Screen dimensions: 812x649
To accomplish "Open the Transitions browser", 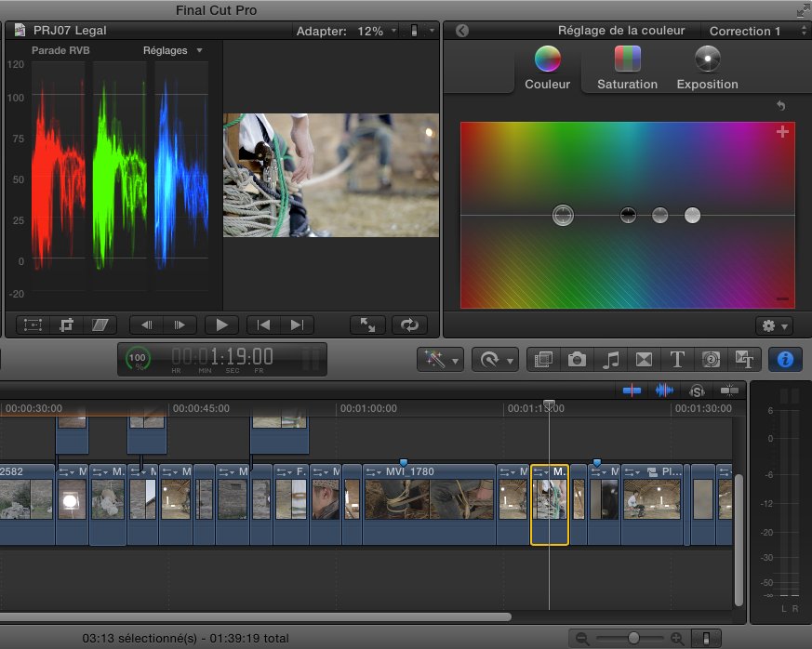I will [x=644, y=359].
